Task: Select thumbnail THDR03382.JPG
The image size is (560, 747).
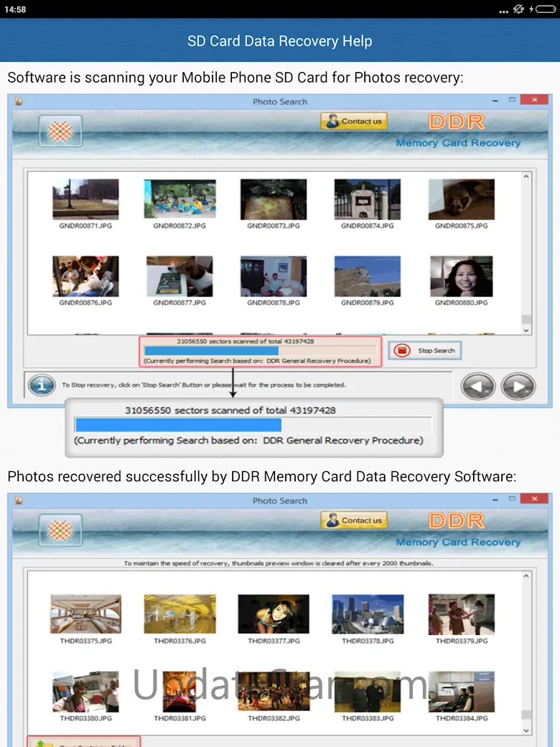Action: coord(274,691)
